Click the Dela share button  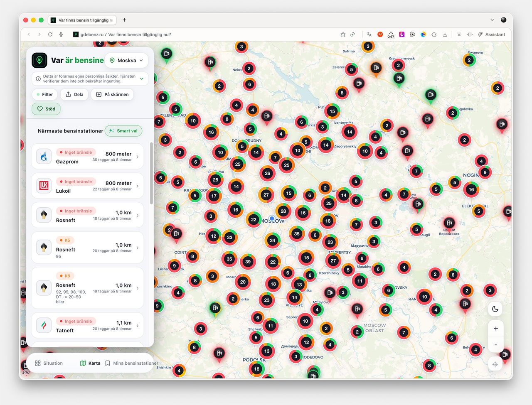pos(74,94)
